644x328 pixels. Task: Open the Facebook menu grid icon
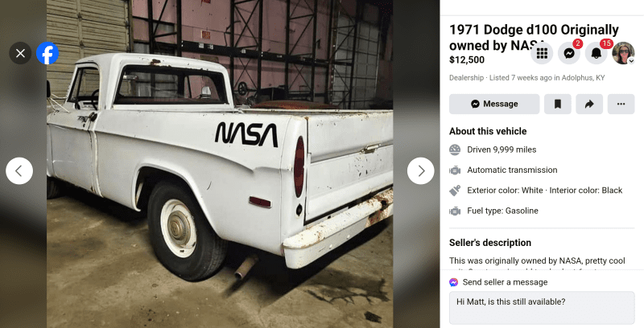coord(542,54)
